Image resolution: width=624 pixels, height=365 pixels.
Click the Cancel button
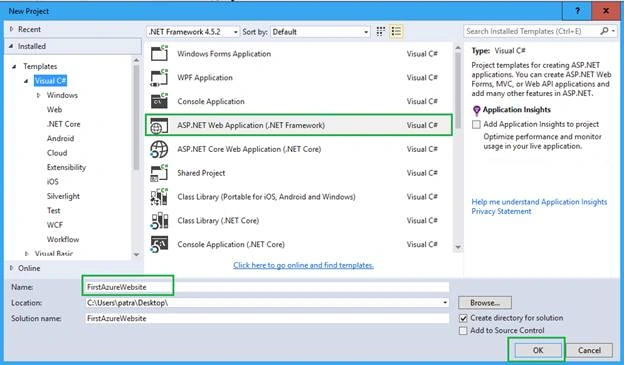click(x=589, y=350)
